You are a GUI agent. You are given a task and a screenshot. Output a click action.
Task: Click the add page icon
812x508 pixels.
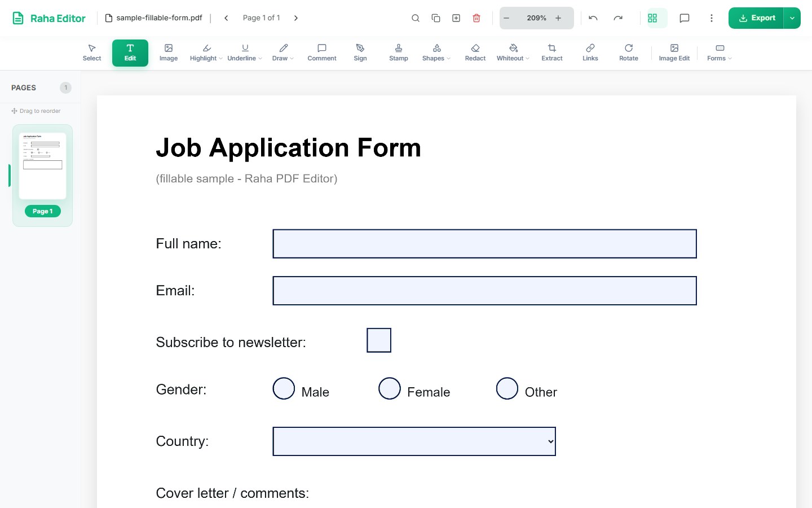pos(456,18)
